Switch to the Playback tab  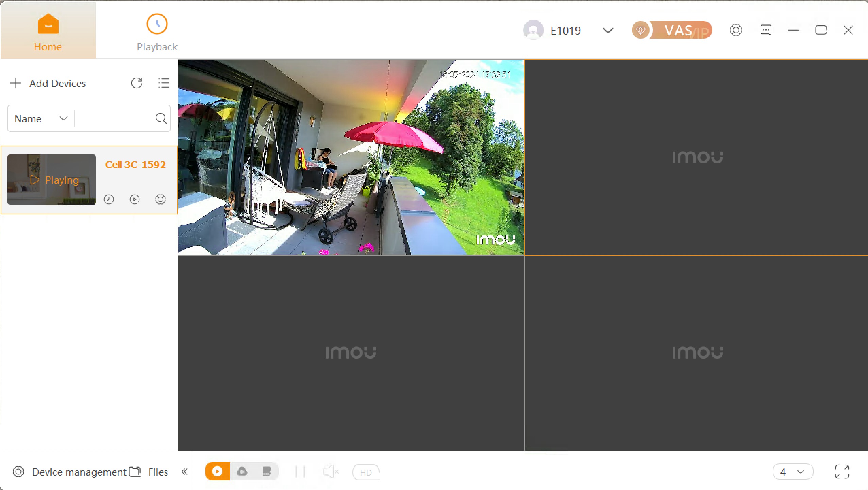tap(157, 32)
